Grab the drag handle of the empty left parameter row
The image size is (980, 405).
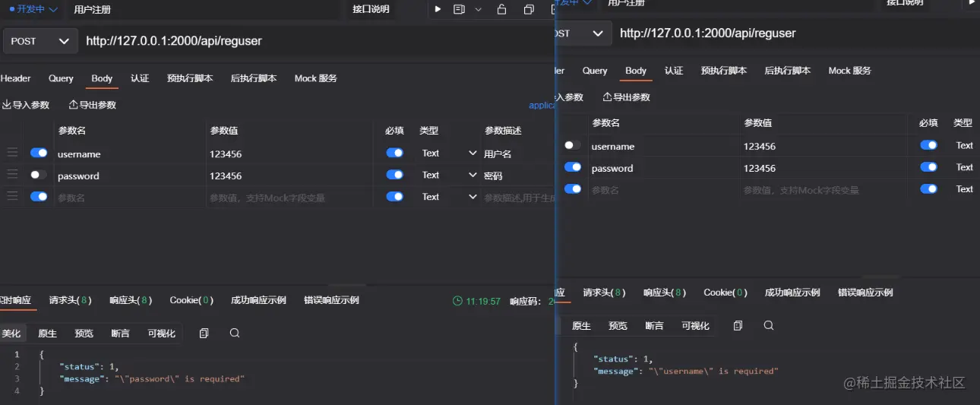[x=12, y=196]
